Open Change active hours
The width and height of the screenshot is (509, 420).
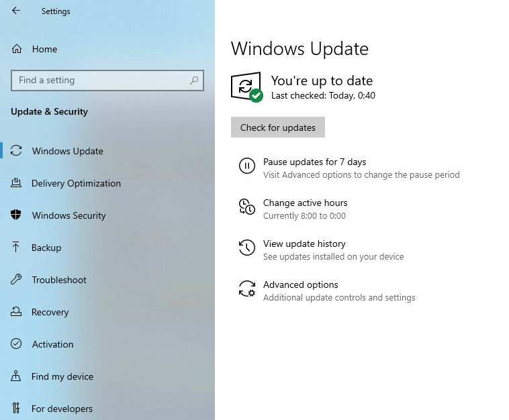305,203
